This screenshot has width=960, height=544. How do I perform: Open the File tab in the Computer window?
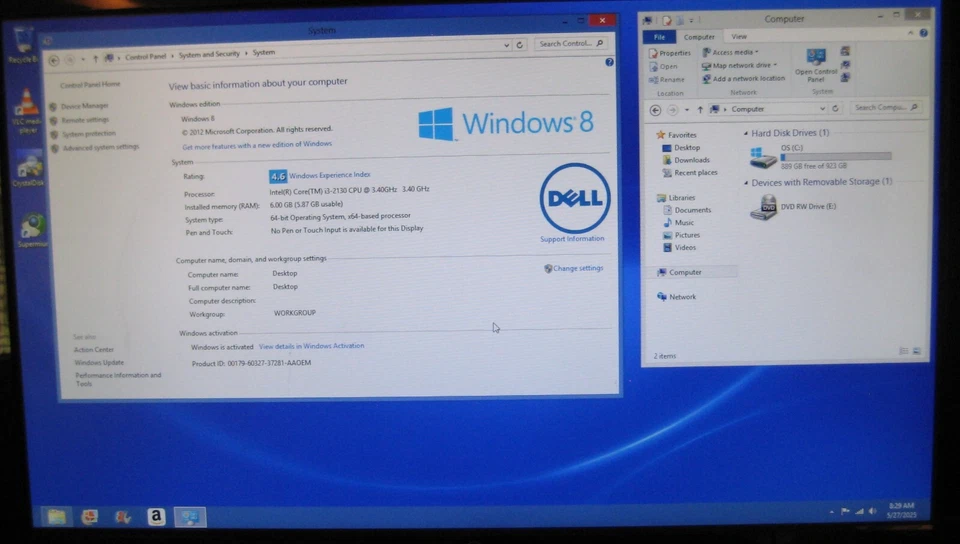click(x=659, y=37)
